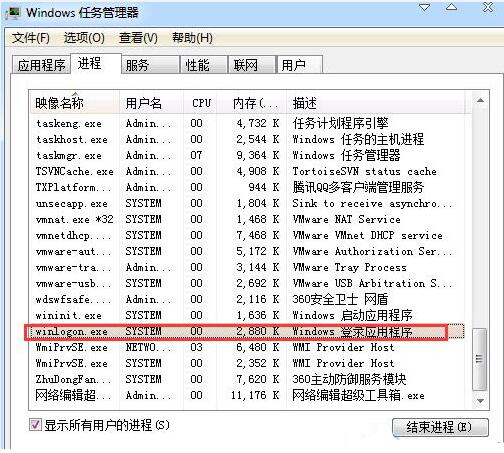Select the vmware-tra process row
The image size is (504, 453).
pos(247,267)
